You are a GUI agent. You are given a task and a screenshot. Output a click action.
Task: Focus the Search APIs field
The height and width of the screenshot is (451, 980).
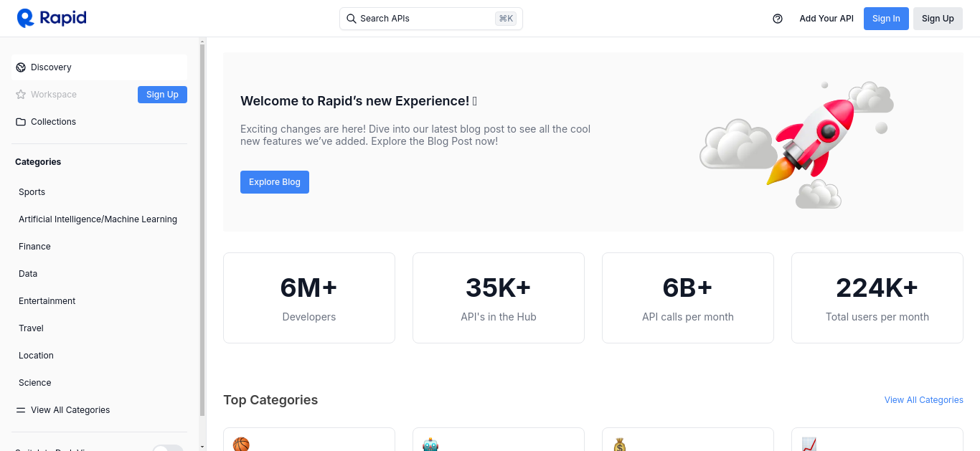(x=431, y=19)
